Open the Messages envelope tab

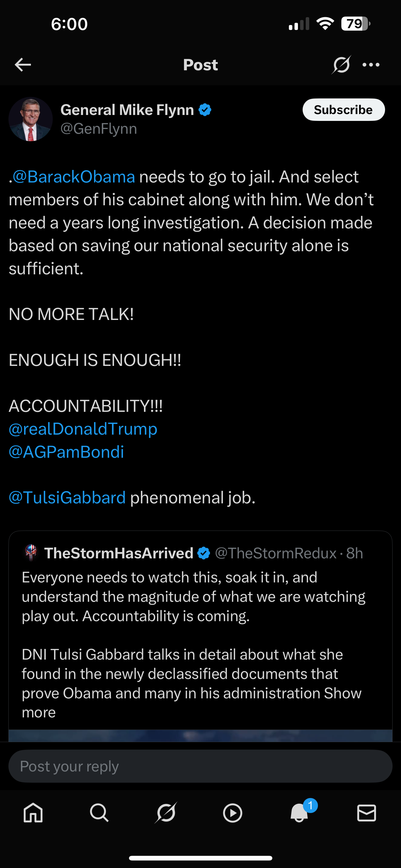(x=366, y=813)
